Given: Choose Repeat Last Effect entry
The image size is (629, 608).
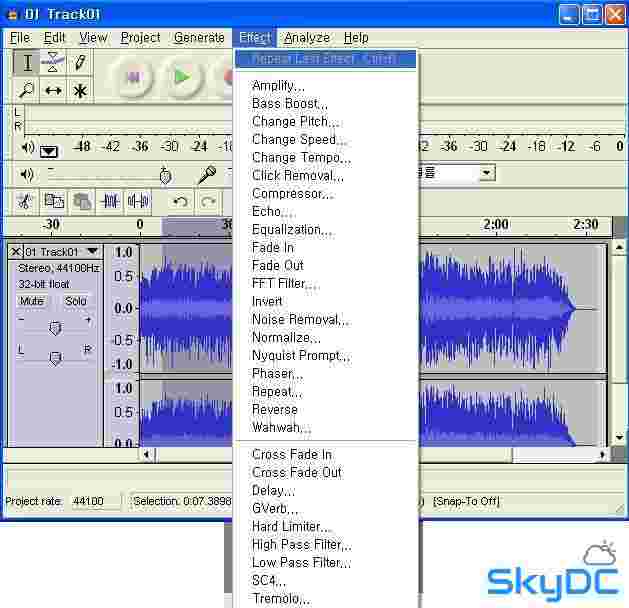Looking at the screenshot, I should [325, 59].
